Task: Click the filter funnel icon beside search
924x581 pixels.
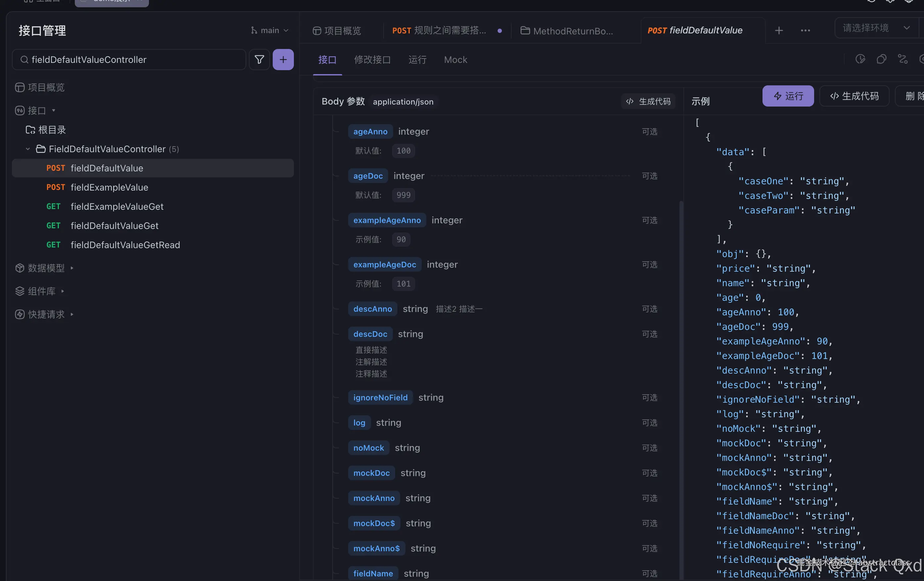Action: pyautogui.click(x=259, y=60)
